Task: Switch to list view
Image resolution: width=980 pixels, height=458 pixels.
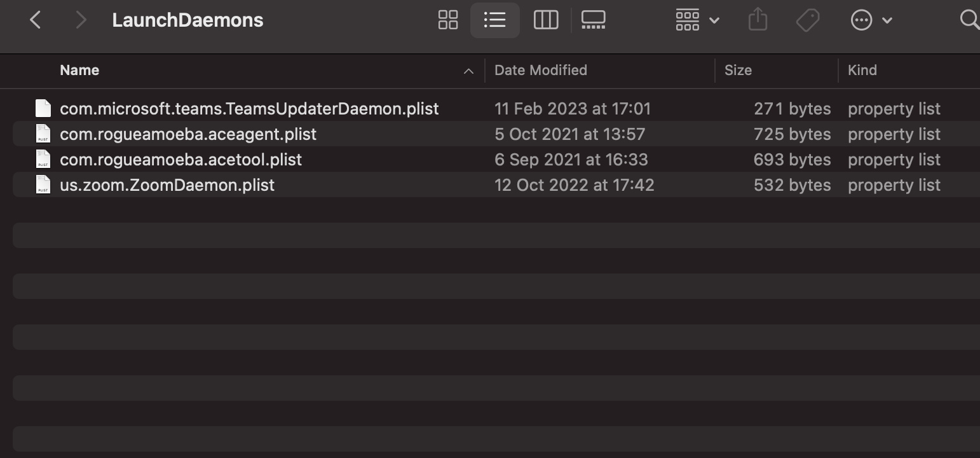Action: pos(494,20)
